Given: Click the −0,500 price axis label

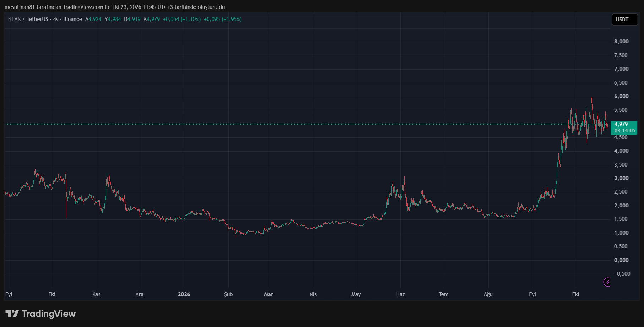Looking at the screenshot, I should click(622, 274).
